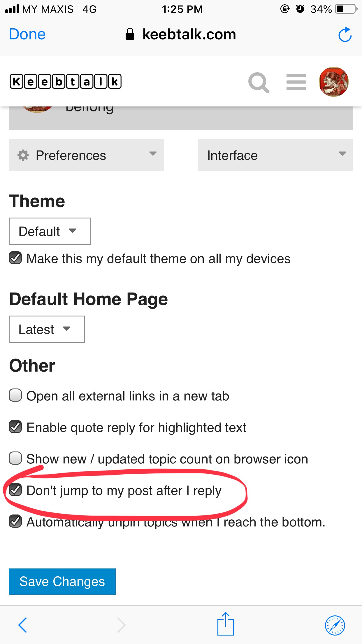Toggle don't jump to my post checkbox
Viewport: 362px width, 644px height.
coord(15,490)
